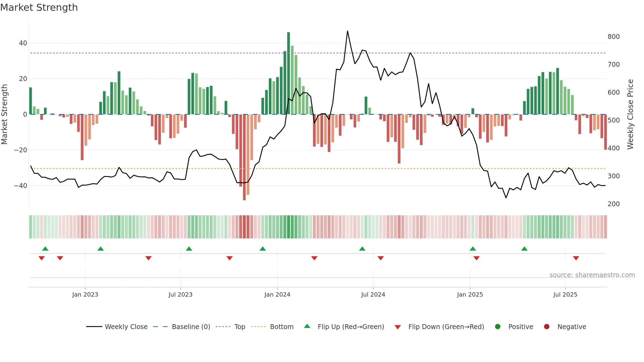644x362 pixels.
Task: Click deepest red bar below −40
Action: pyautogui.click(x=244, y=157)
